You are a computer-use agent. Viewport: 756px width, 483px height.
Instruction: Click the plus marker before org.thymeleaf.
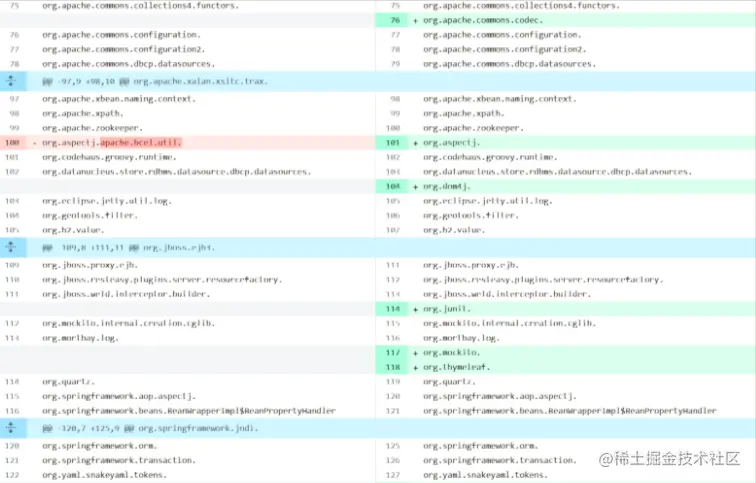click(415, 367)
